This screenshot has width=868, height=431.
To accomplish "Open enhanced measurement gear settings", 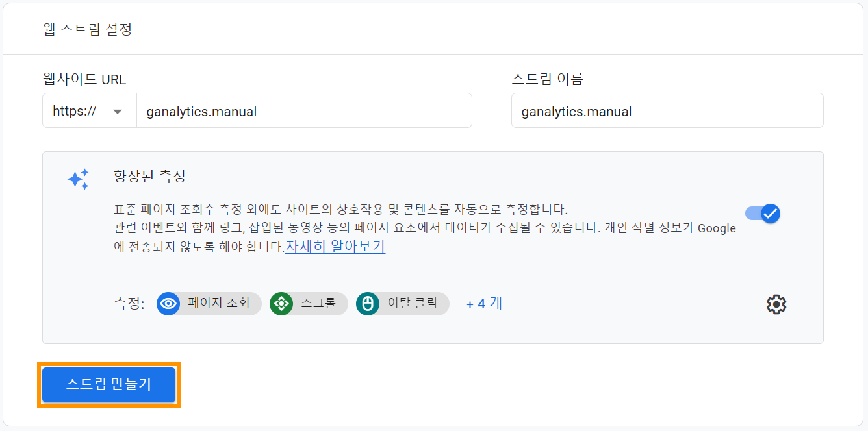I will click(x=776, y=304).
